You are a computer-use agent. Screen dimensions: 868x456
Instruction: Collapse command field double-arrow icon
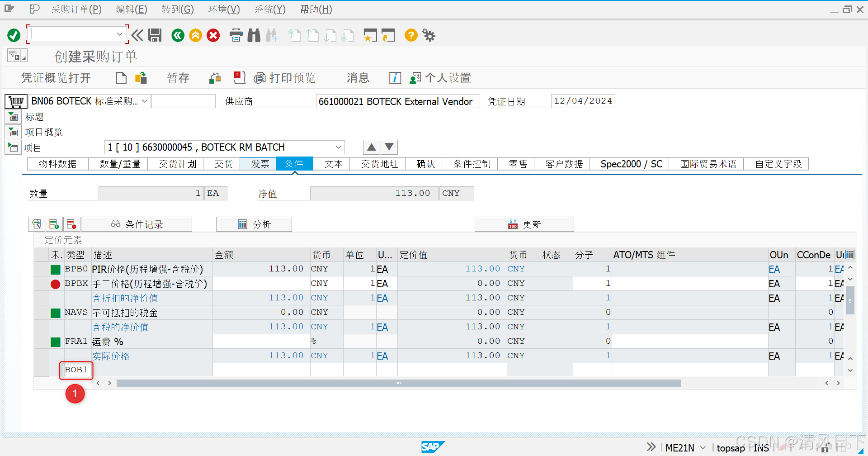click(x=137, y=35)
